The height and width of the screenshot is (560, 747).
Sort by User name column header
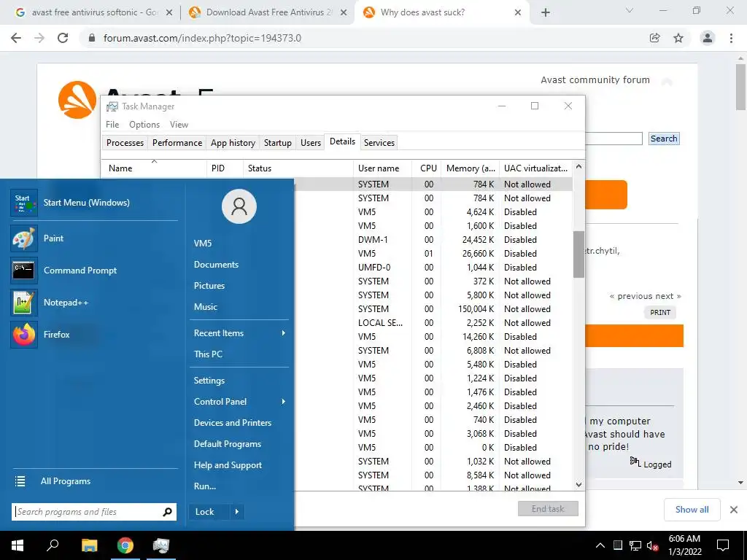382,168
